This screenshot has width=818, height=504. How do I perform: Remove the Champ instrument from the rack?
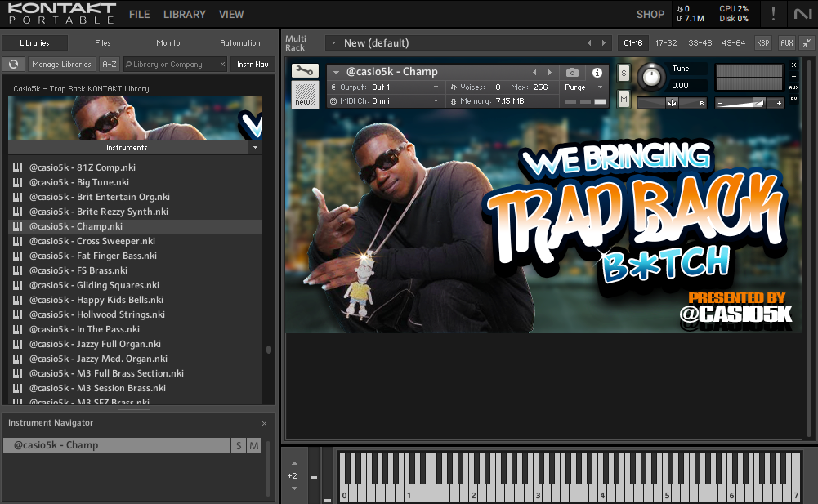pos(793,65)
